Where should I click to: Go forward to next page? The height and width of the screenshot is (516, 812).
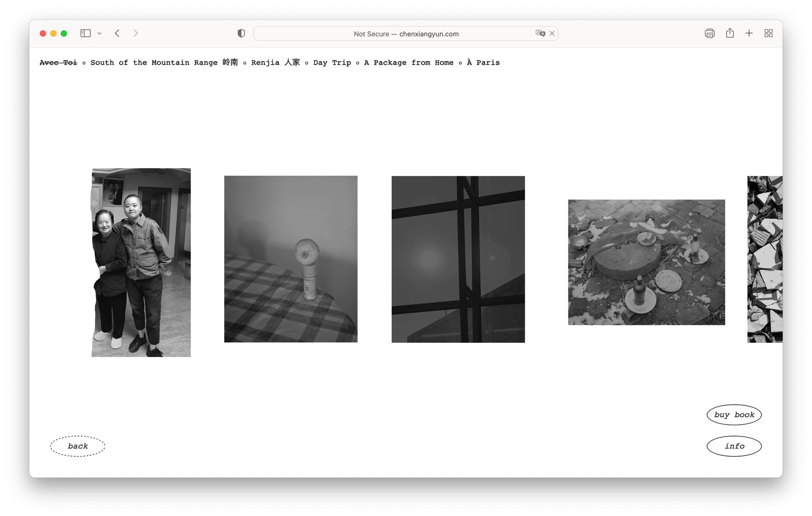[135, 33]
